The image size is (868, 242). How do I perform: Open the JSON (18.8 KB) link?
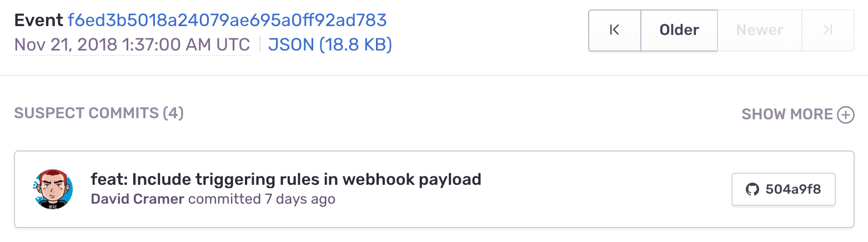coord(330,44)
